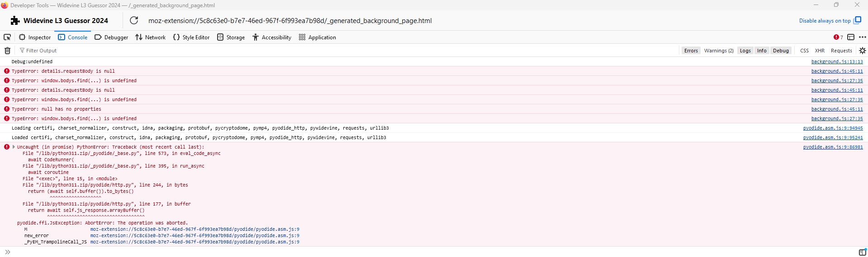This screenshot has height=257, width=868.
Task: Switch to the Inspector tab
Action: (35, 37)
